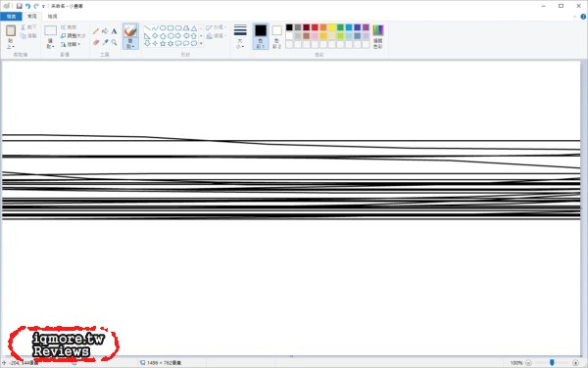Select the Color picker eyedropper tool
The width and height of the screenshot is (588, 368).
point(106,42)
